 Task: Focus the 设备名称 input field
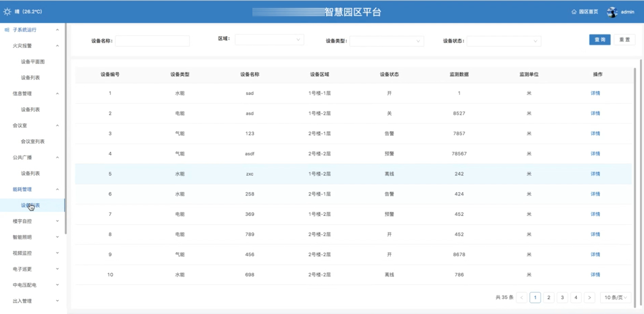pyautogui.click(x=152, y=41)
